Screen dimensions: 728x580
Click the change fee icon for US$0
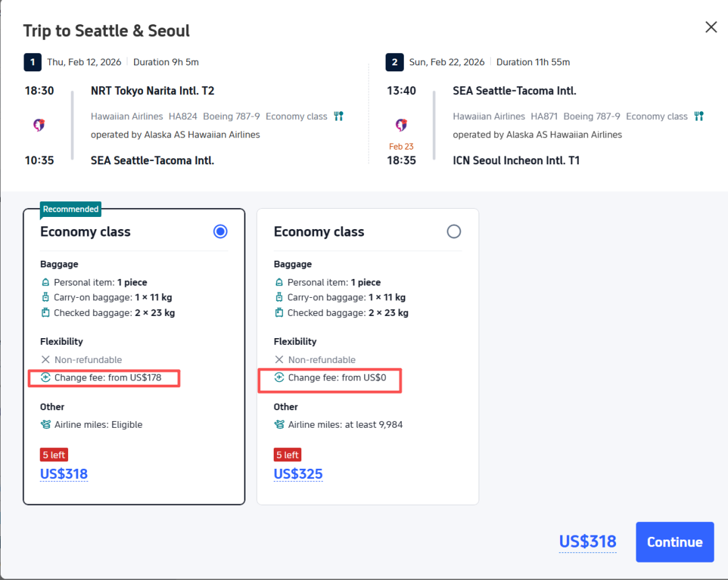coord(279,378)
